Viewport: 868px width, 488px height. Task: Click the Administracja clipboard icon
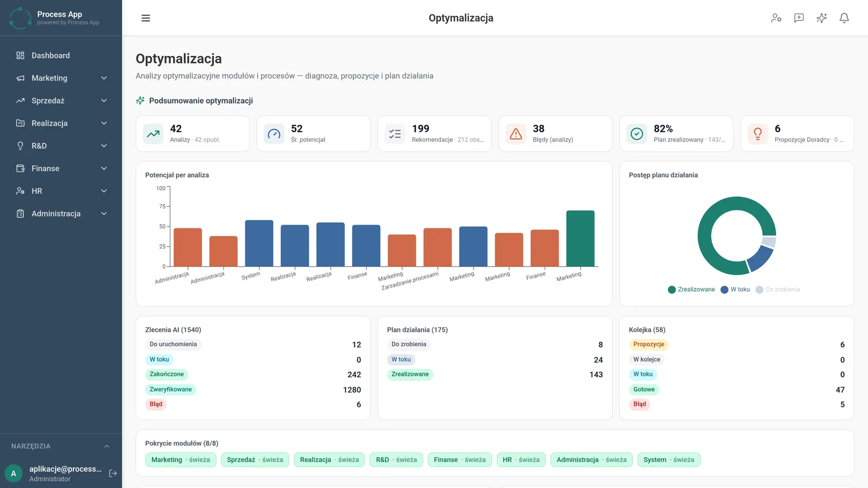[x=21, y=214]
